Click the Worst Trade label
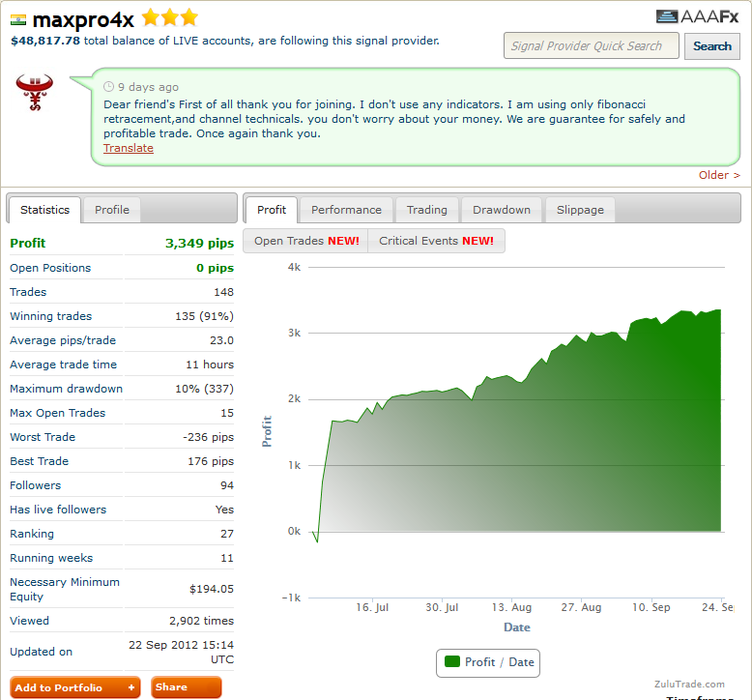Image resolution: width=752 pixels, height=700 pixels. (43, 437)
